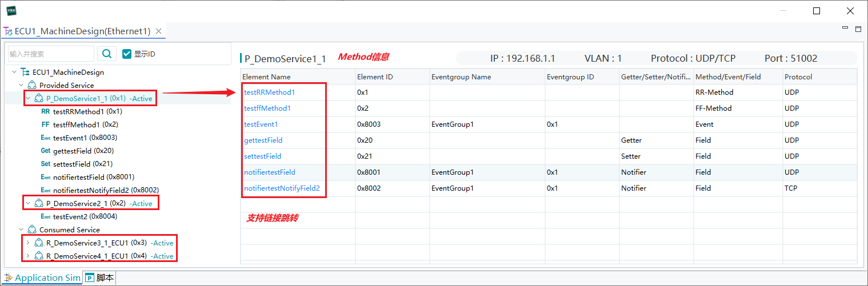Click the R_DemoService4_1_ECU1 service icon
868x286 pixels.
(39, 256)
